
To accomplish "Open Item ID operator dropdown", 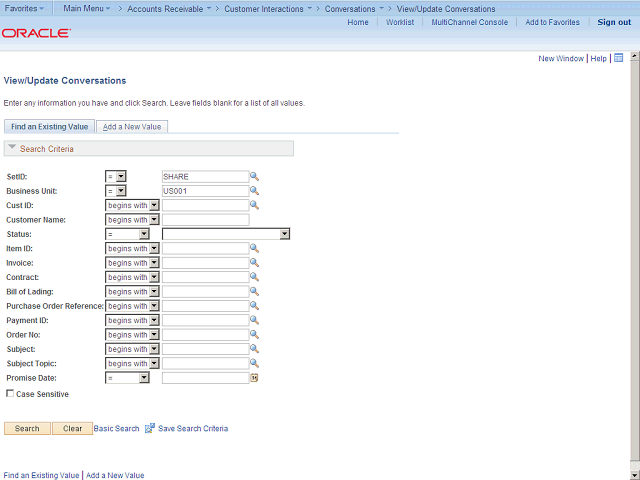I will (x=132, y=249).
